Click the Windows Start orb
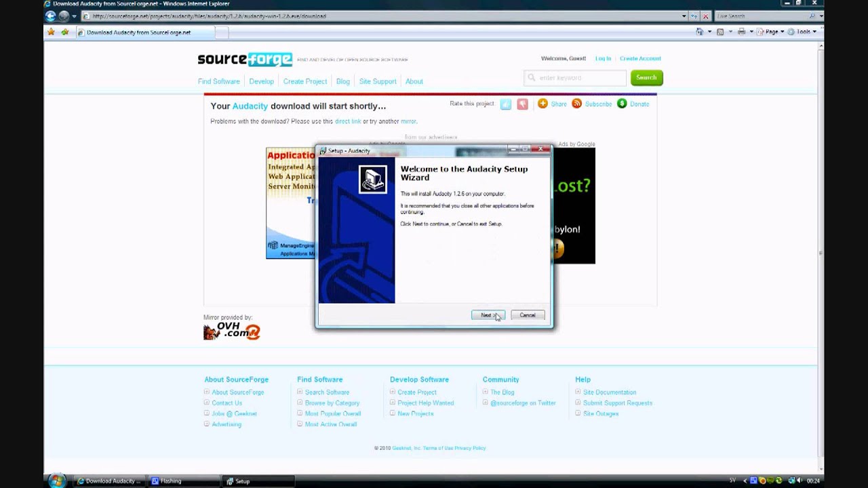 coord(58,481)
